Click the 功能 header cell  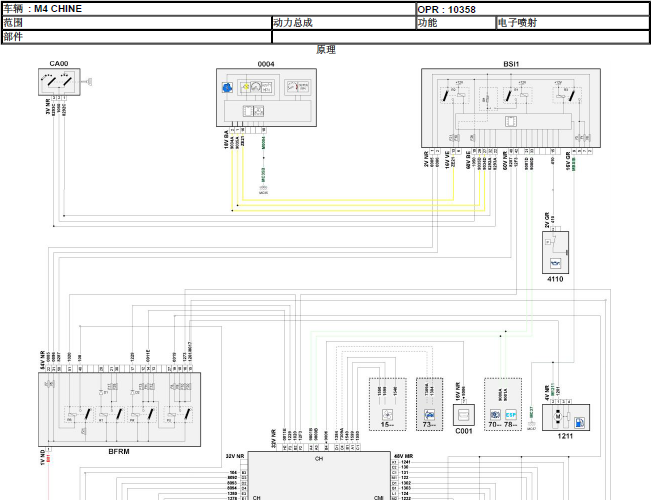456,23
